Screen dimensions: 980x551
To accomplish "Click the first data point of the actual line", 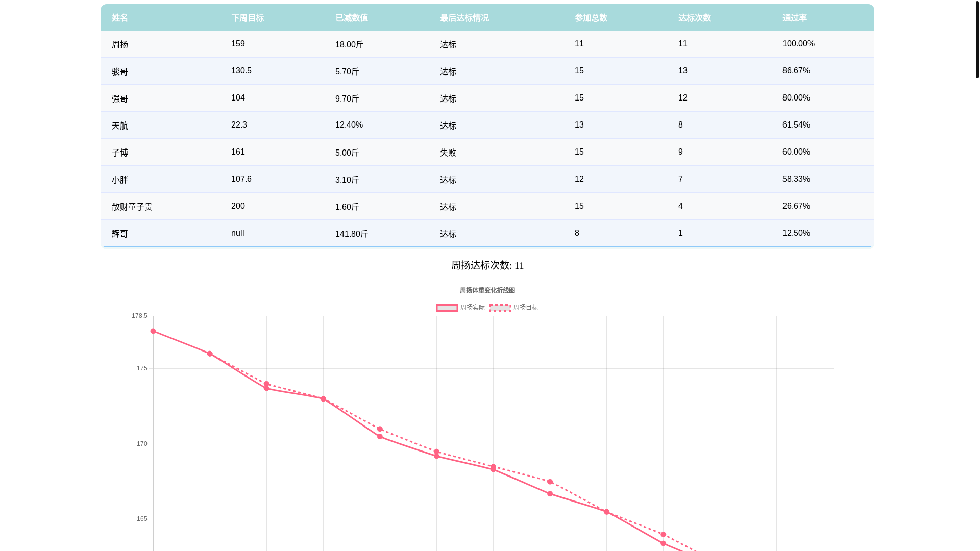I will click(x=153, y=331).
